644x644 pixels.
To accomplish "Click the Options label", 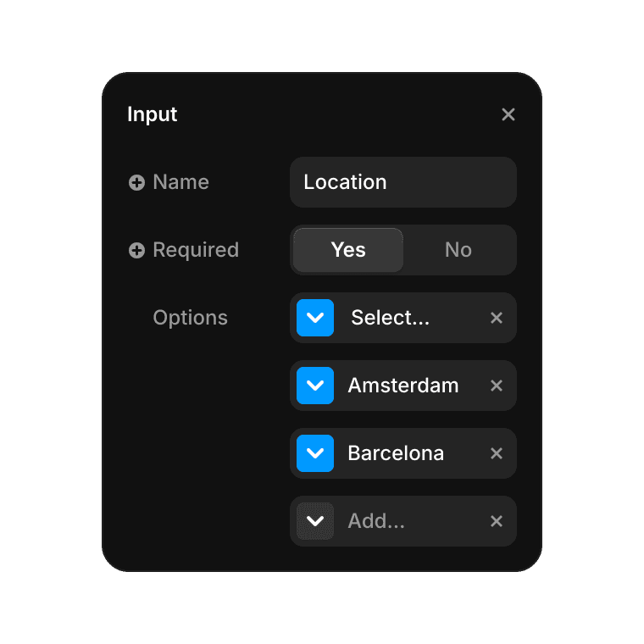I will (x=190, y=318).
